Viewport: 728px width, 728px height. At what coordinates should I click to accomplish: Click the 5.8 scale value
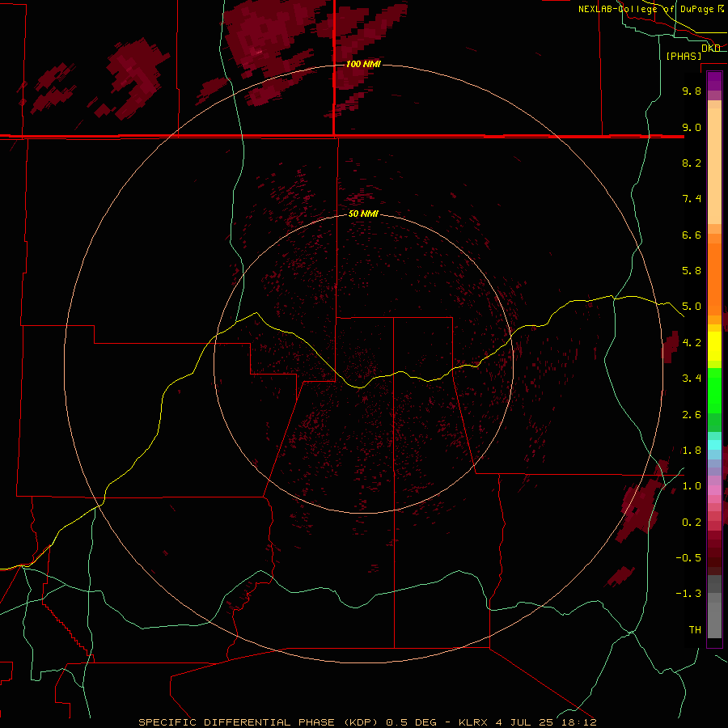[x=692, y=271]
